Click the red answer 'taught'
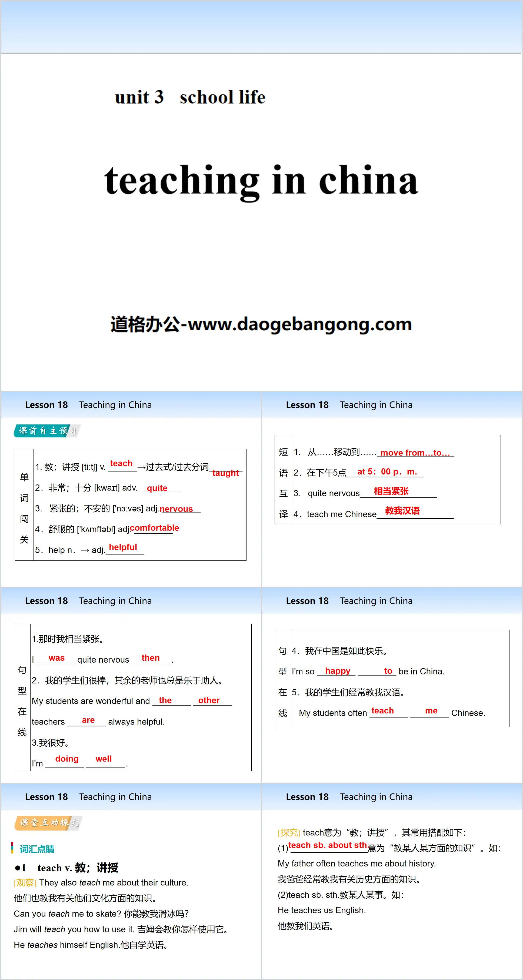 (x=226, y=473)
